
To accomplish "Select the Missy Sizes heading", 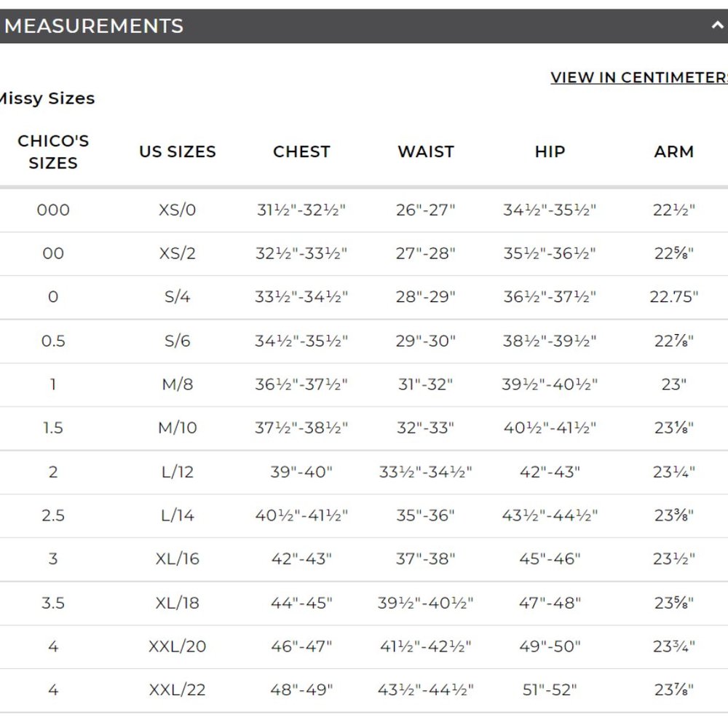I will [47, 98].
